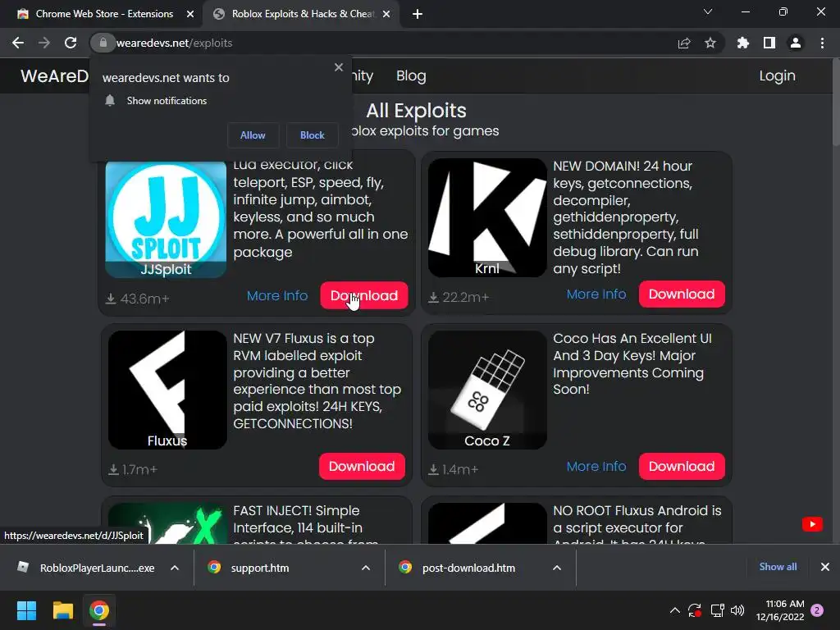Open the Chrome profile icon

coord(796,43)
